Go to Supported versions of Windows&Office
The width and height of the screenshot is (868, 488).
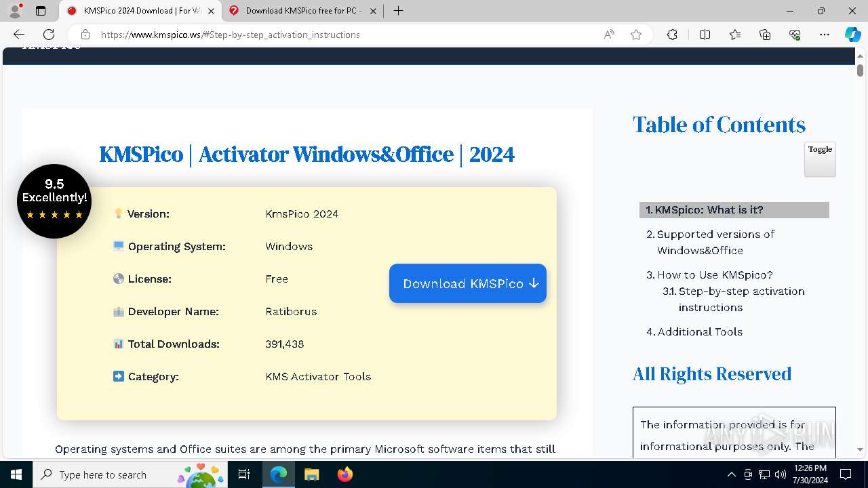coord(716,242)
